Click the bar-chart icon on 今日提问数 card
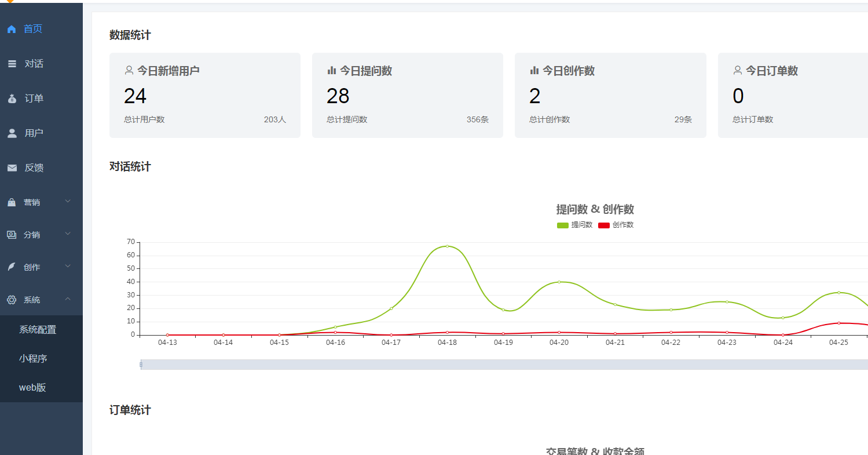This screenshot has width=868, height=455. click(x=330, y=70)
